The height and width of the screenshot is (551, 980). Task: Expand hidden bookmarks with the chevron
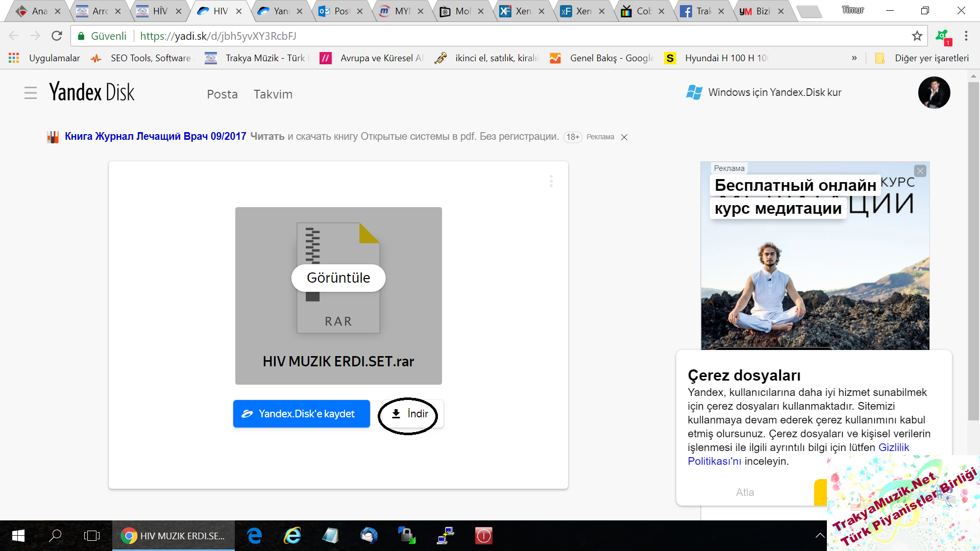(x=854, y=58)
